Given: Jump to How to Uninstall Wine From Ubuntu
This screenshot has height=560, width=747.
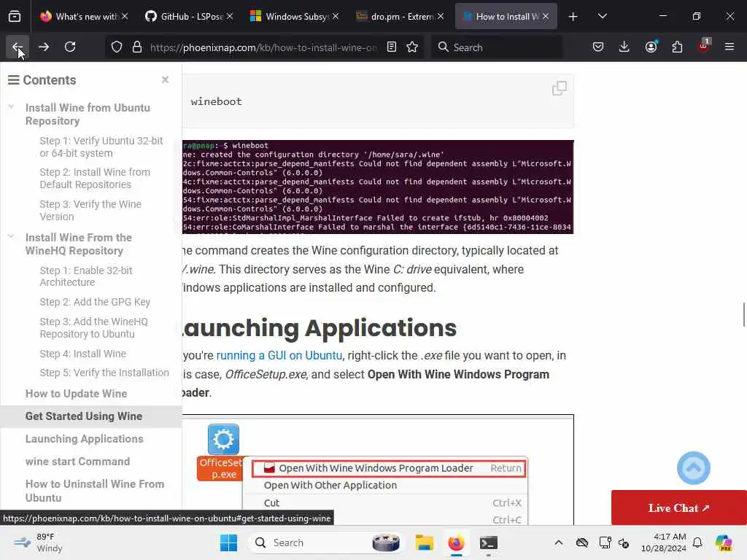Looking at the screenshot, I should (95, 491).
